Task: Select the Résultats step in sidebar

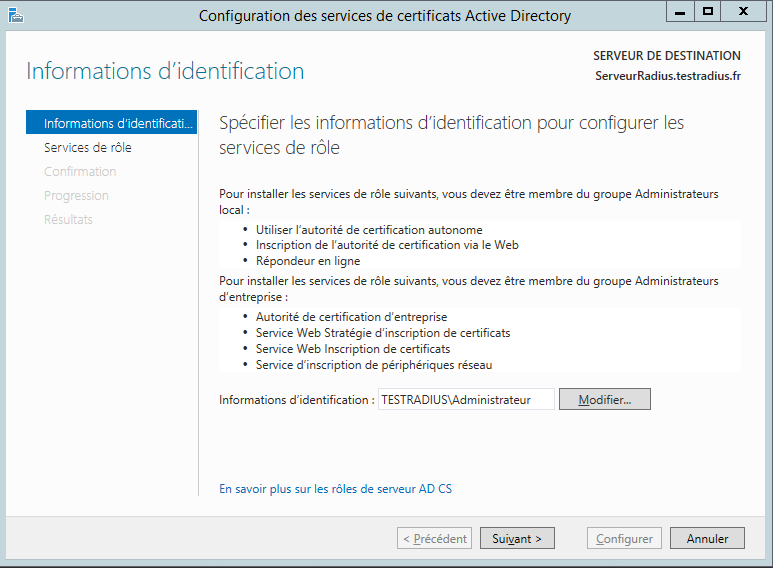Action: (x=68, y=219)
